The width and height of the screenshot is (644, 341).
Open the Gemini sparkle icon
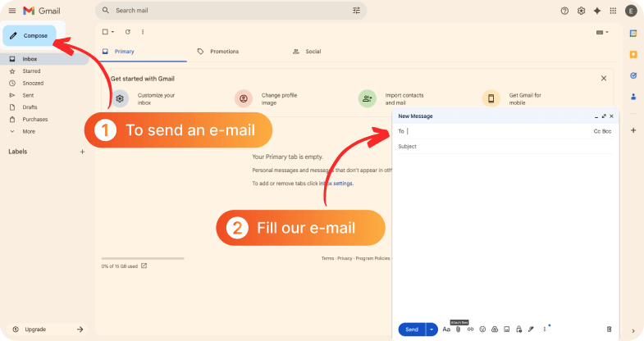(x=596, y=11)
